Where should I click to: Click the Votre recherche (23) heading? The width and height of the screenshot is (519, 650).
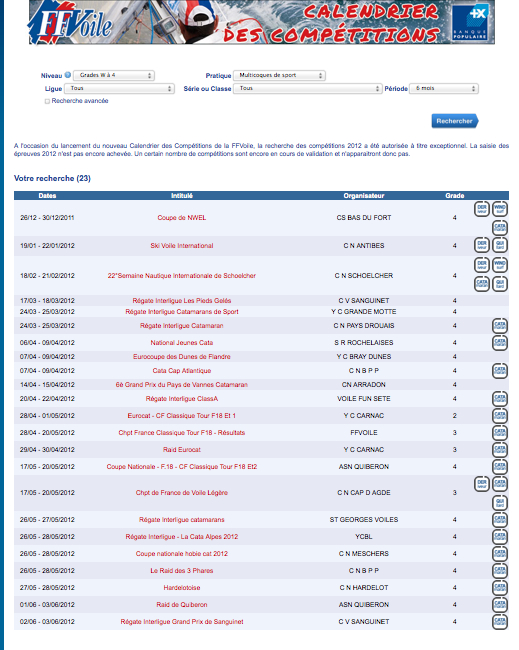click(x=52, y=178)
